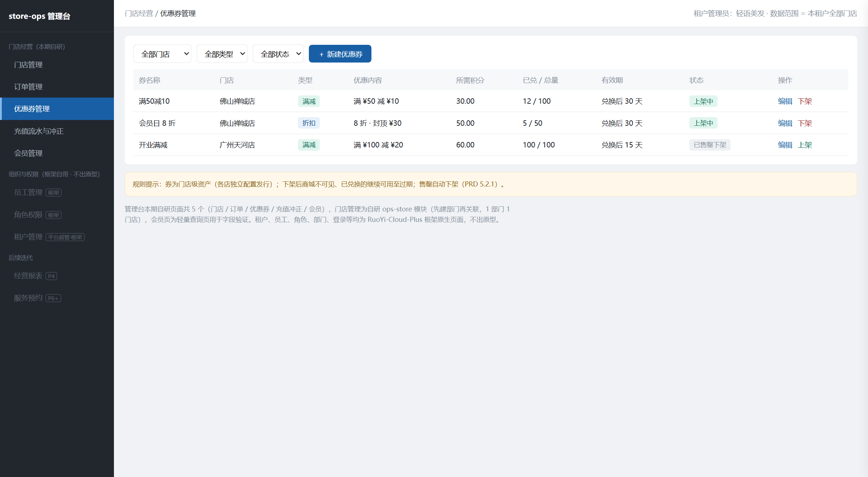The width and height of the screenshot is (868, 477).
Task: Take down the 会员日 8 折 coupon
Action: pos(805,123)
